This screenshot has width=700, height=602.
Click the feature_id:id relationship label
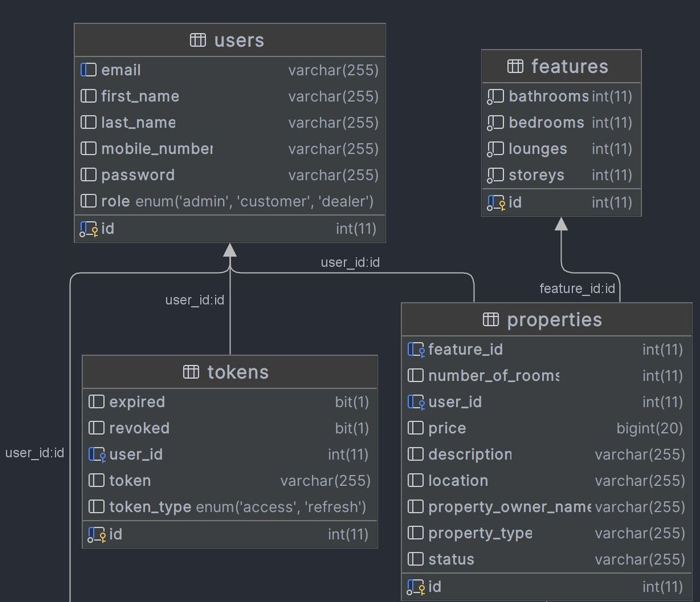point(577,289)
